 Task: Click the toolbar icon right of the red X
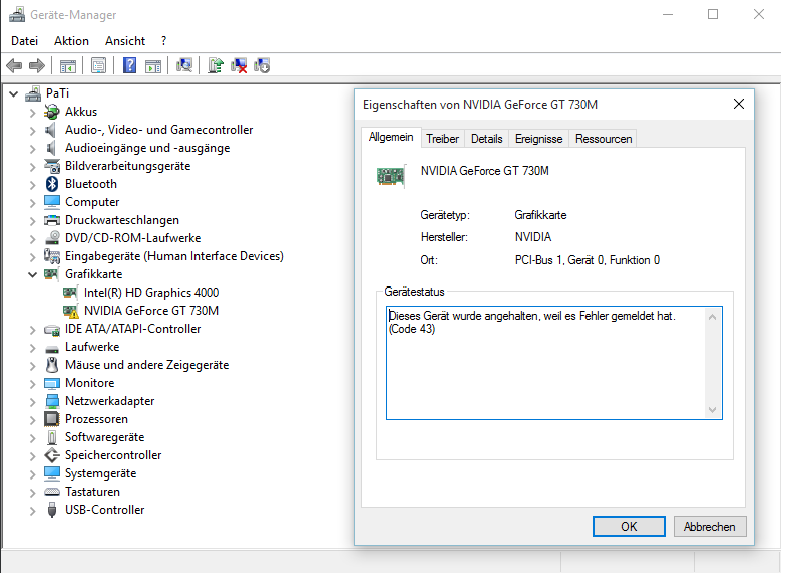point(262,66)
